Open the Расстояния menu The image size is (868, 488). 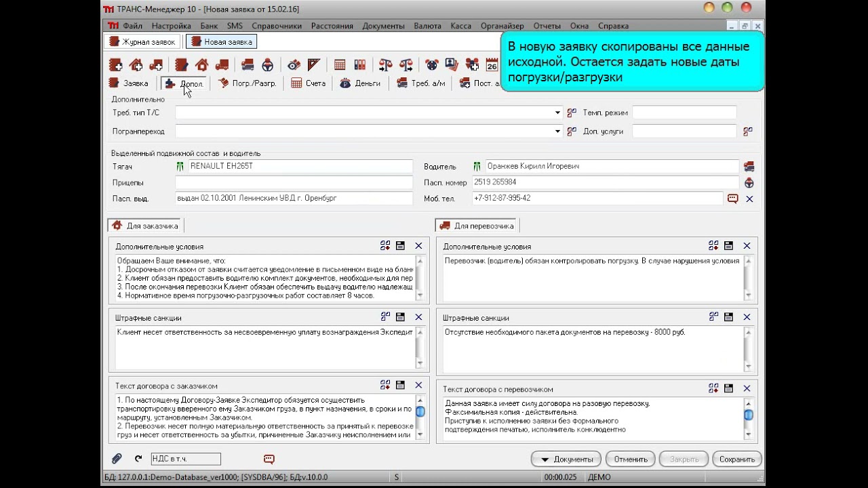pyautogui.click(x=332, y=26)
